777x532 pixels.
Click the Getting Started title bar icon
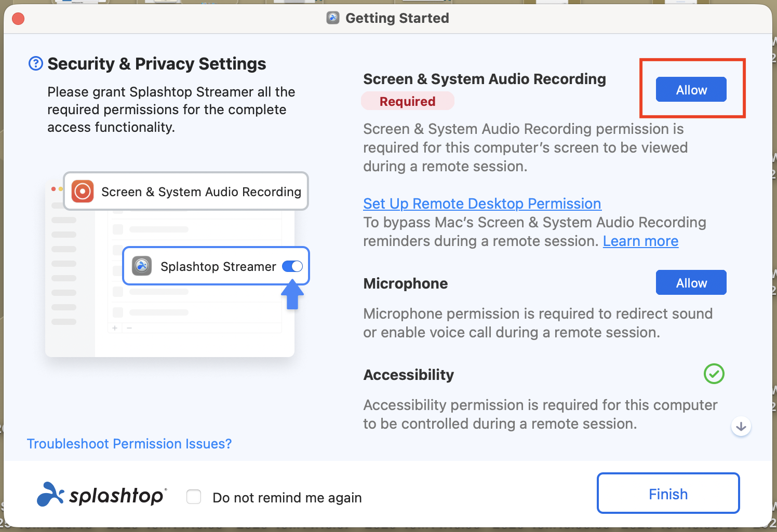click(333, 18)
